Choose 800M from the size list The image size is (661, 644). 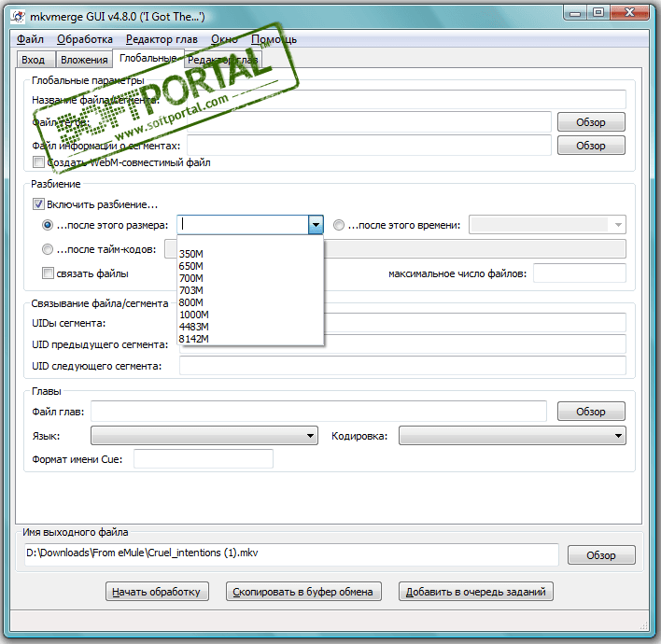coord(250,302)
